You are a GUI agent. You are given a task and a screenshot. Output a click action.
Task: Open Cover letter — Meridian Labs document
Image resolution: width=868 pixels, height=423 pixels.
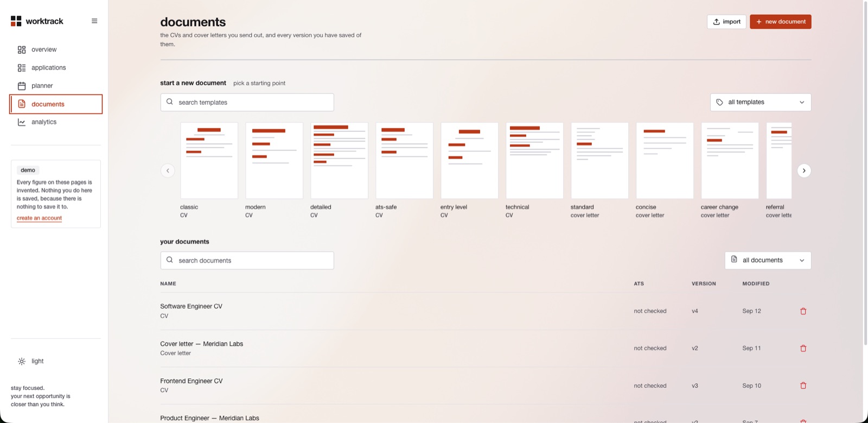(x=201, y=344)
